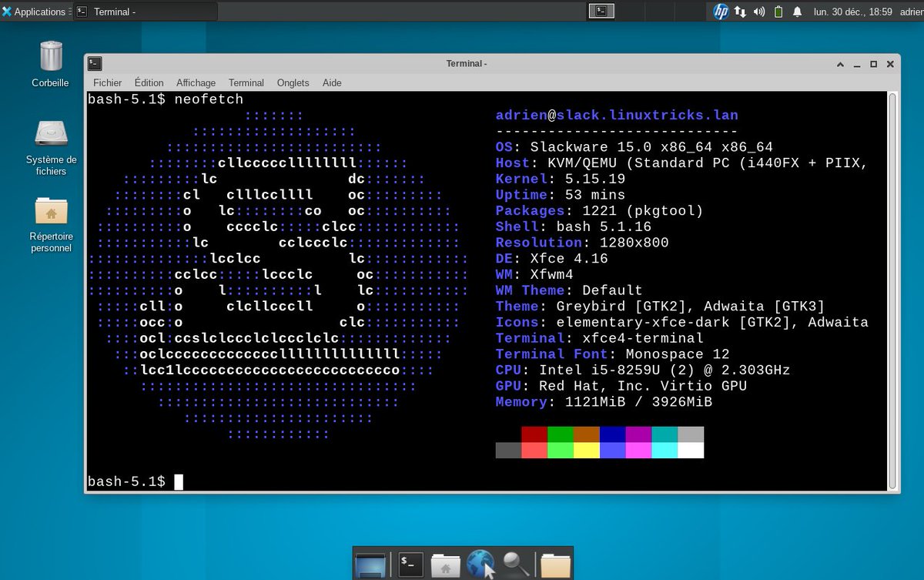Click the Show Desktop icon in the bottom dock
The width and height of the screenshot is (924, 580).
(x=370, y=565)
